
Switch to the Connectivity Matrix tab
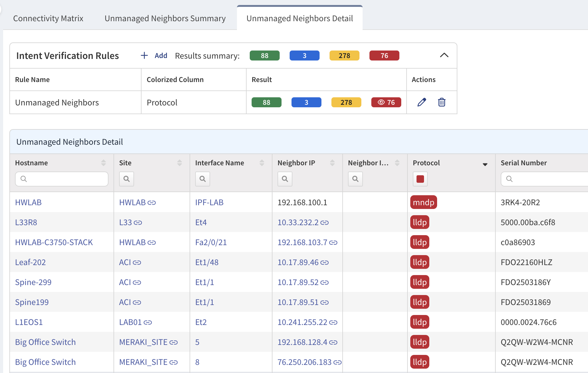[x=48, y=18]
